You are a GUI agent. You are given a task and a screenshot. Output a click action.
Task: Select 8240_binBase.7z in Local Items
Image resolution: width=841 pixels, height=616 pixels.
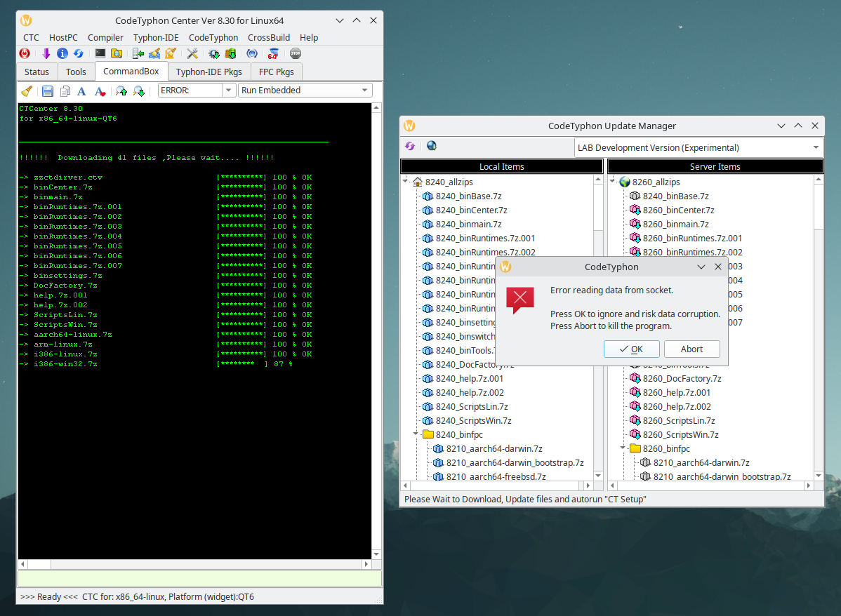point(468,196)
